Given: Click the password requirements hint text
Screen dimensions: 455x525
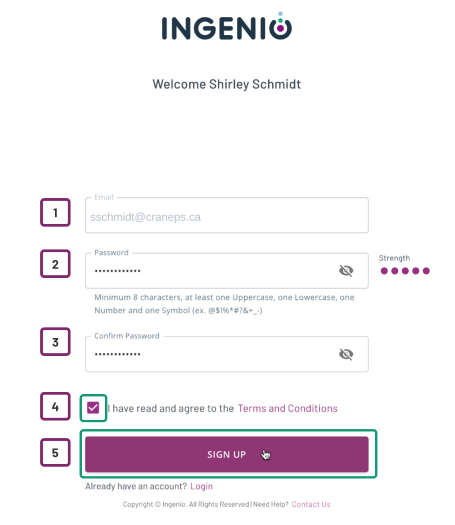Looking at the screenshot, I should point(224,304).
